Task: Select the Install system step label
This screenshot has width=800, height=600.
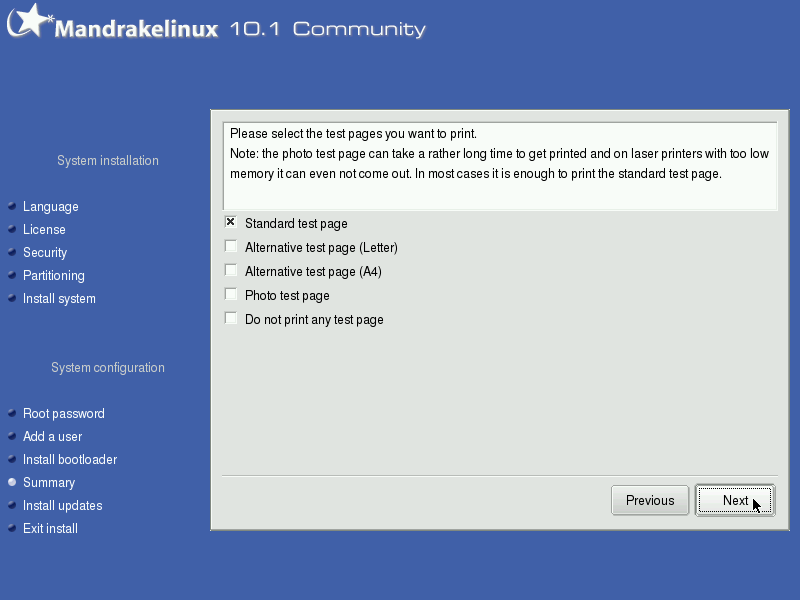Action: [59, 298]
